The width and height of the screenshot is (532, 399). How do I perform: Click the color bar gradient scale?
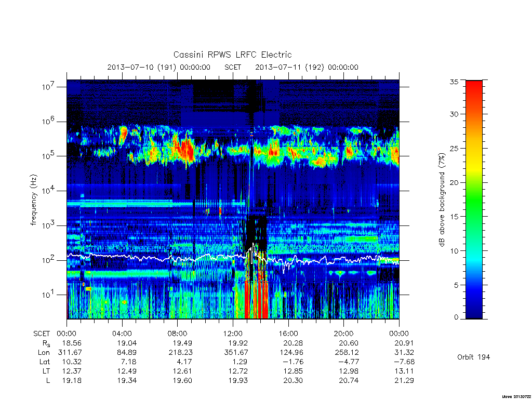(474, 199)
